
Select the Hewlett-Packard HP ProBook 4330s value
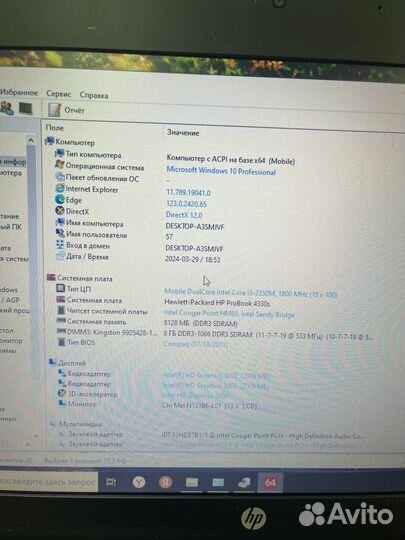tap(217, 303)
